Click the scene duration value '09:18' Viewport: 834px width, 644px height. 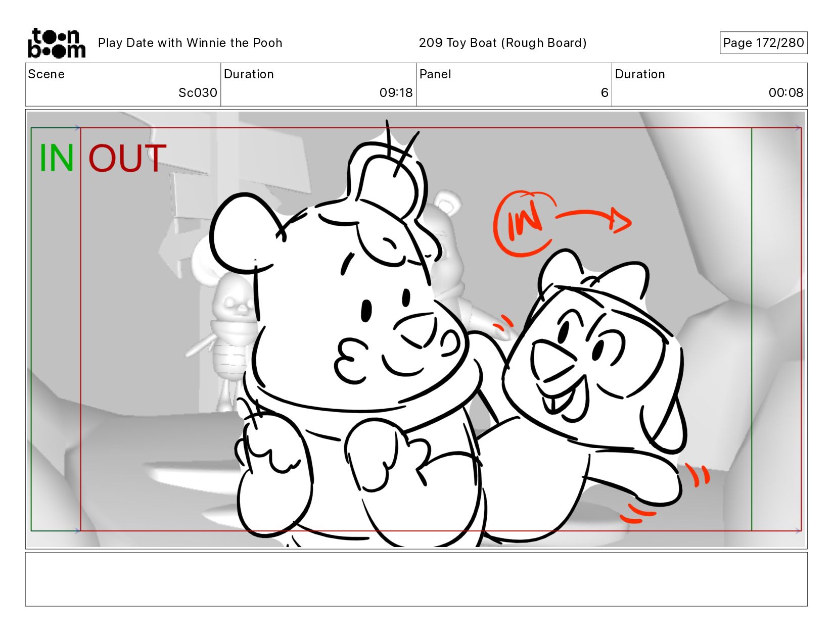[x=396, y=92]
